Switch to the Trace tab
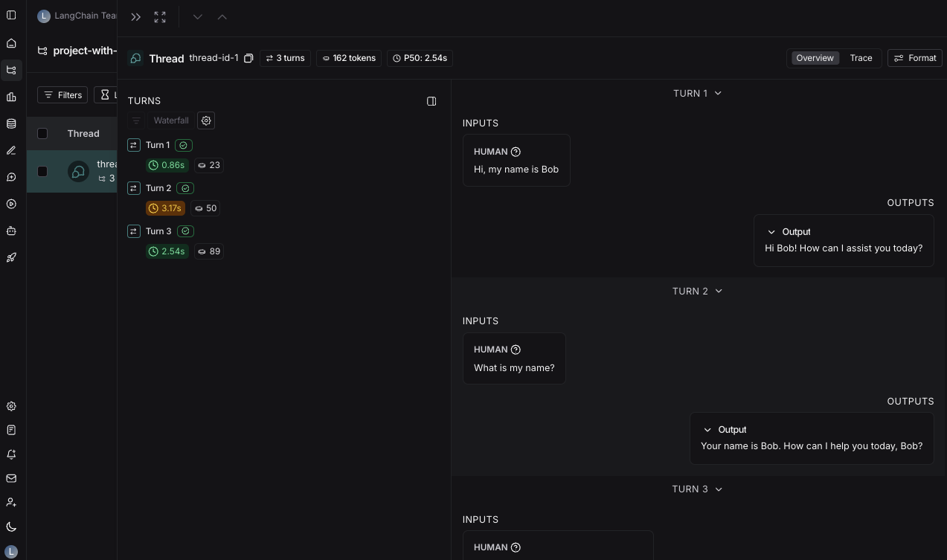 coord(861,58)
